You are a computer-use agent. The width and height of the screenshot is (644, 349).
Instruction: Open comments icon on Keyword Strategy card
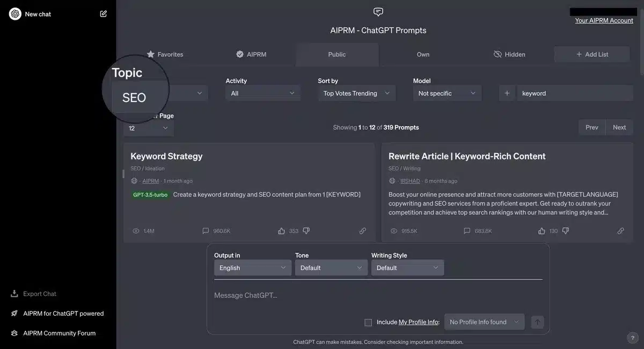coord(206,231)
